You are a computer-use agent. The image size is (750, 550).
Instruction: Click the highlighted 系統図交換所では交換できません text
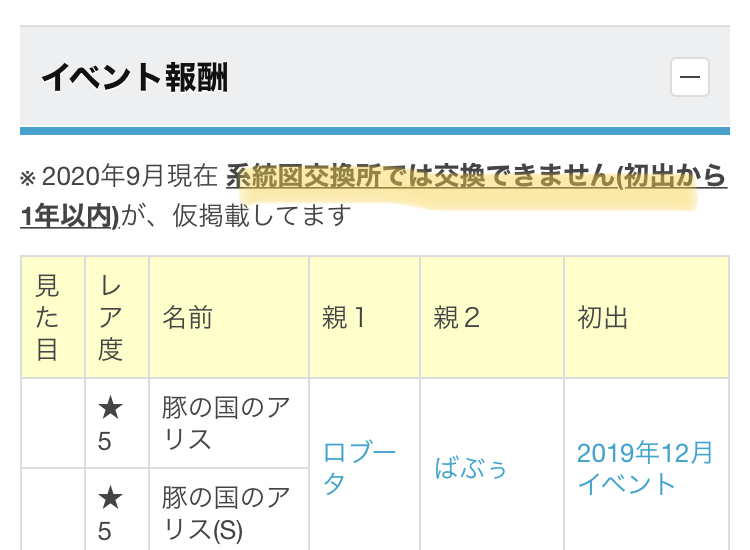pos(421,176)
